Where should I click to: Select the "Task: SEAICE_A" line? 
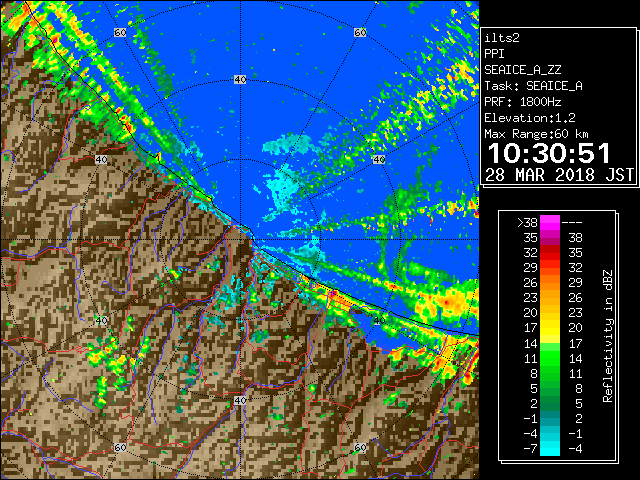tap(533, 86)
